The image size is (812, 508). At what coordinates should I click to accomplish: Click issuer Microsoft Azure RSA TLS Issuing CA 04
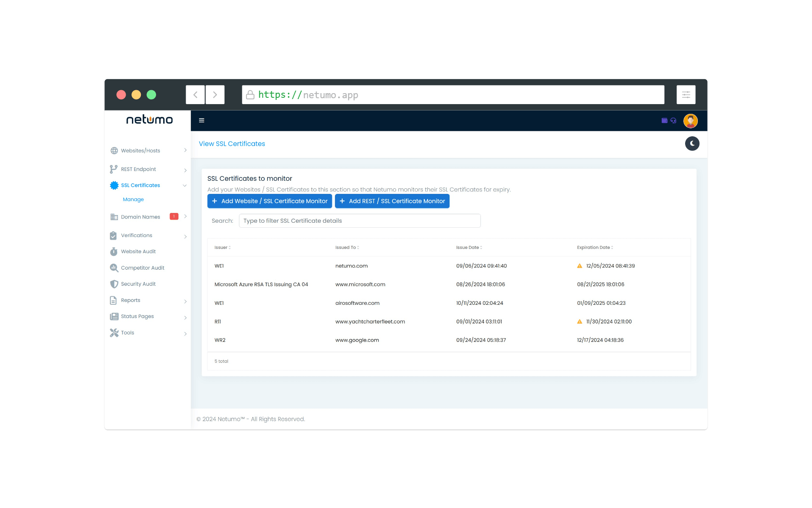(x=261, y=284)
